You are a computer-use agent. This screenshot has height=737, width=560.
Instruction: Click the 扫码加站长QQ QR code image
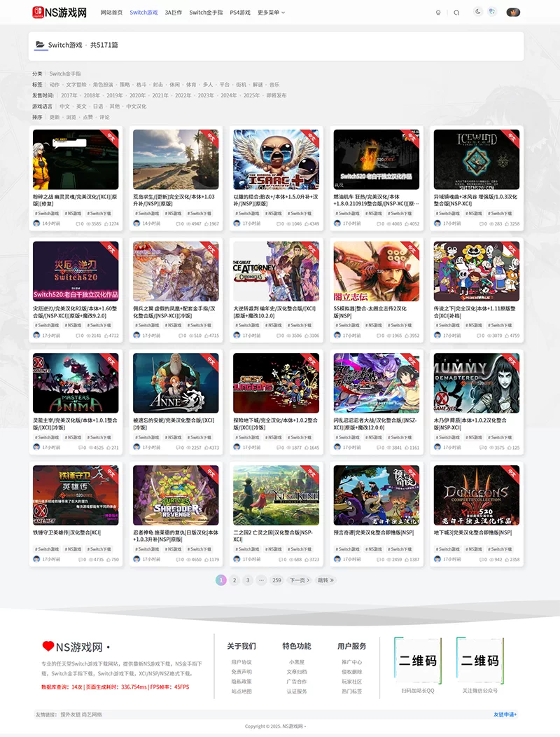coord(418,661)
